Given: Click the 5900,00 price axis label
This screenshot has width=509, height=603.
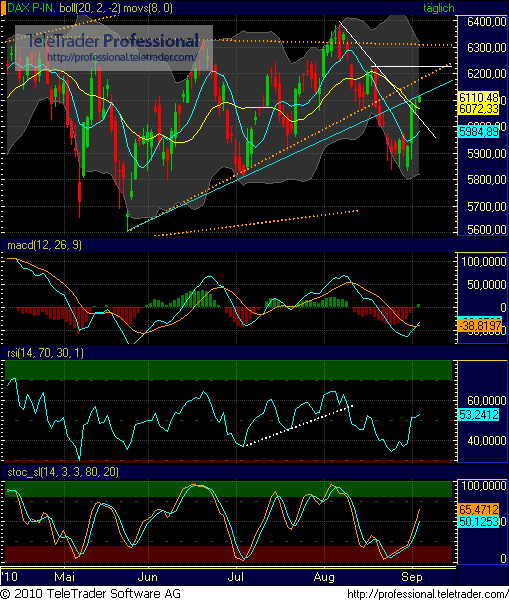Looking at the screenshot, I should (x=486, y=154).
